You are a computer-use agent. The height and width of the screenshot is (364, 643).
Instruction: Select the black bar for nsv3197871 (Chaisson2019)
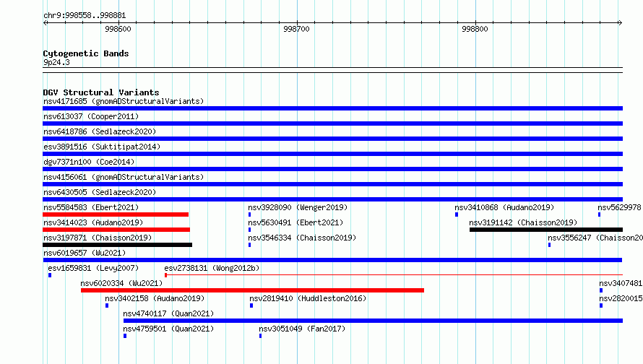click(117, 245)
